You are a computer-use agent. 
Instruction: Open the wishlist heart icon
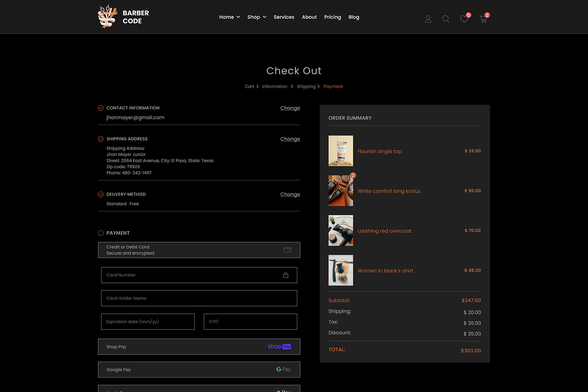tap(465, 19)
